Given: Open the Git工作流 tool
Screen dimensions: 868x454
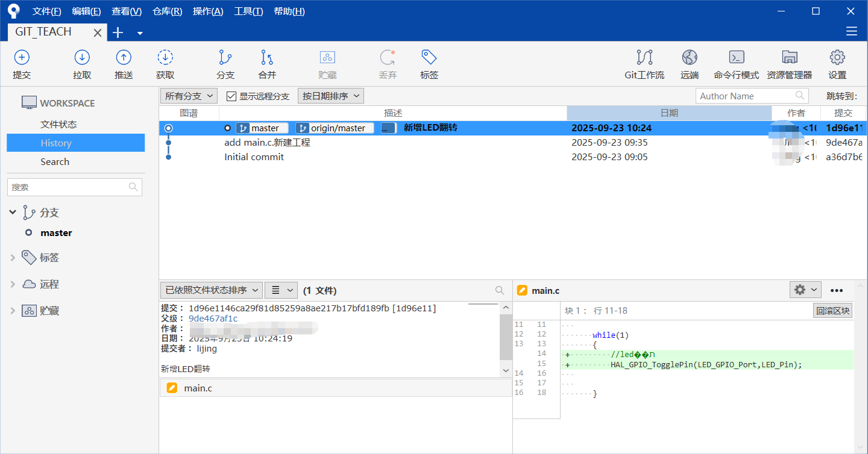Looking at the screenshot, I should tap(644, 63).
